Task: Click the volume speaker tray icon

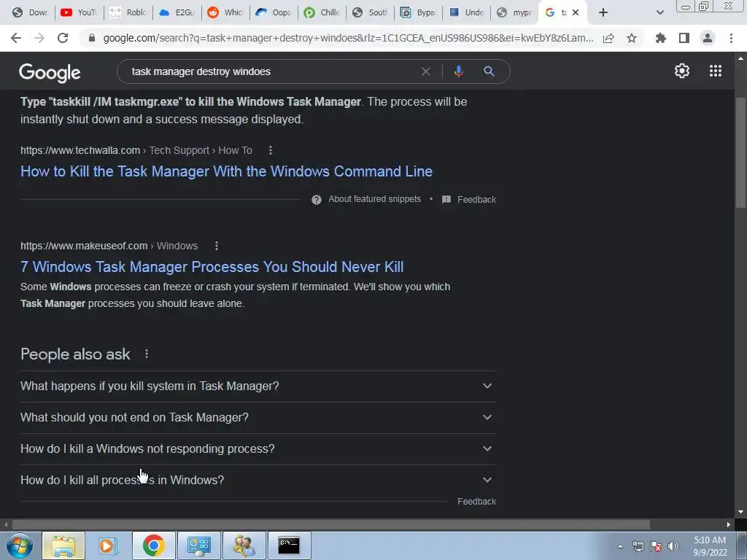Action: [x=673, y=546]
